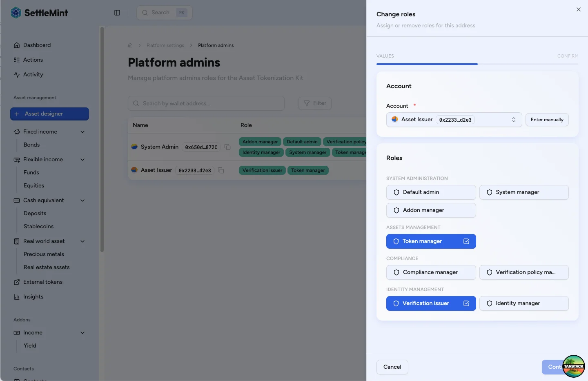Go to Activity in the sidebar

[33, 75]
